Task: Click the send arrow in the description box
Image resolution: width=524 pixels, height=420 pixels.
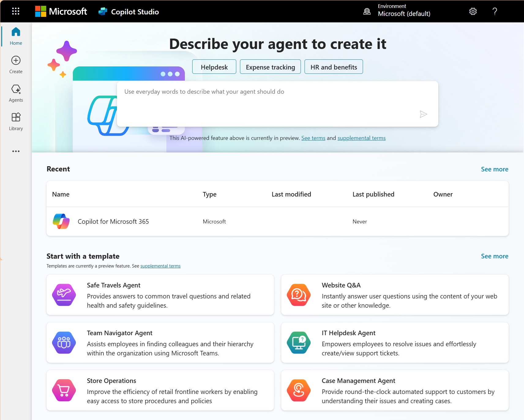Action: point(424,114)
